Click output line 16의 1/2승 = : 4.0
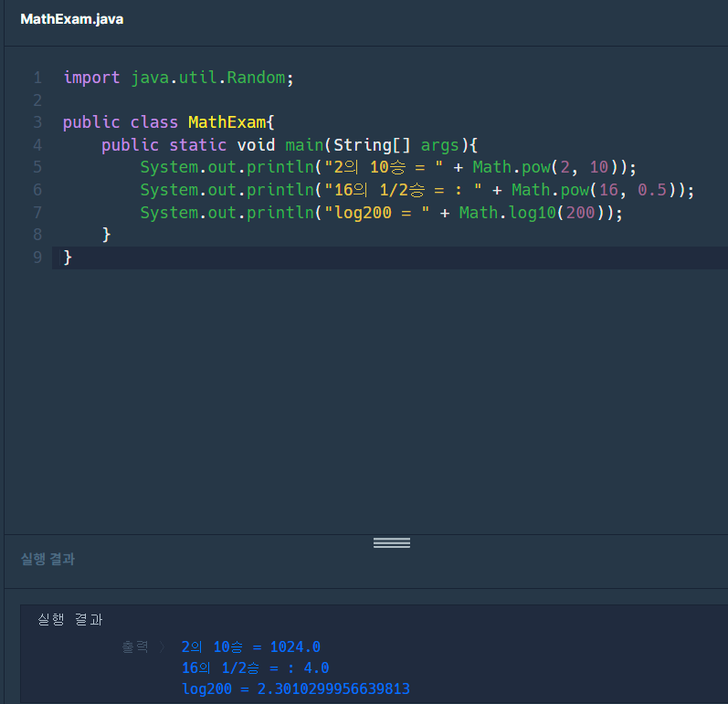 point(256,667)
